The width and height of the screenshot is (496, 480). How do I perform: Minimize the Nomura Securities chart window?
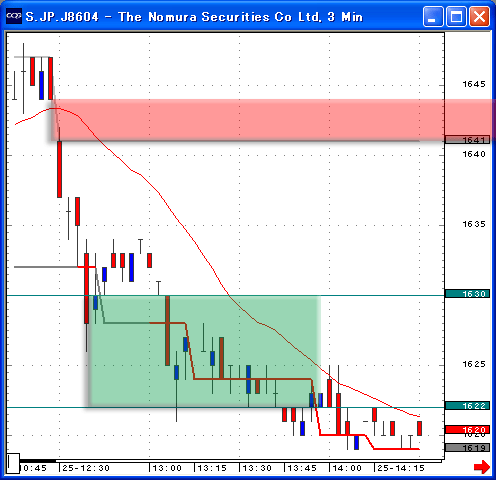tap(433, 16)
